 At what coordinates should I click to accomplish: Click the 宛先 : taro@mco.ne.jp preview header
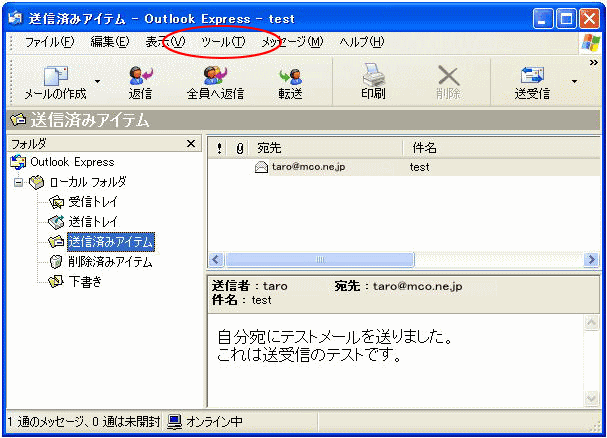(x=398, y=286)
